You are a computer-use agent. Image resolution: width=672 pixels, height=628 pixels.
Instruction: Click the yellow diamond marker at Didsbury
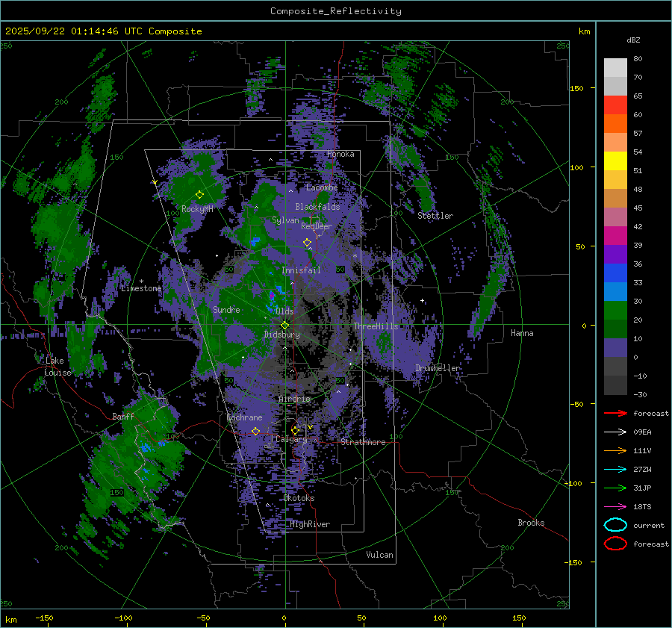coord(284,325)
